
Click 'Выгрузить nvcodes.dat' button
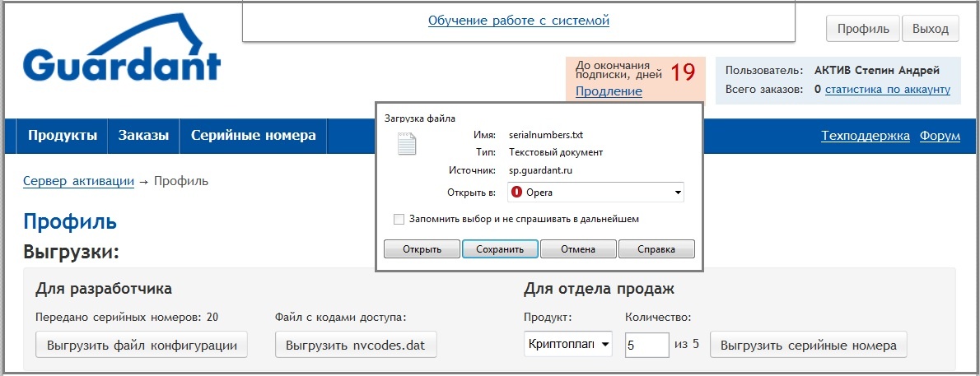click(x=356, y=345)
